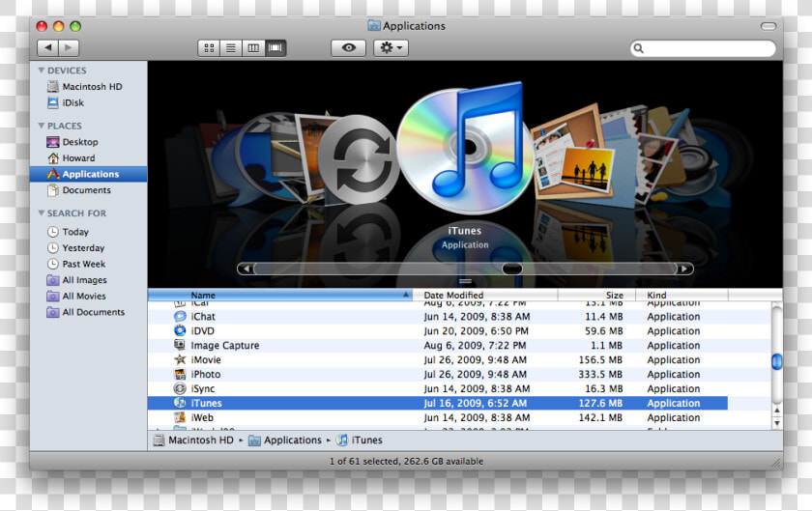Click the Spotlight search field

pyautogui.click(x=703, y=48)
